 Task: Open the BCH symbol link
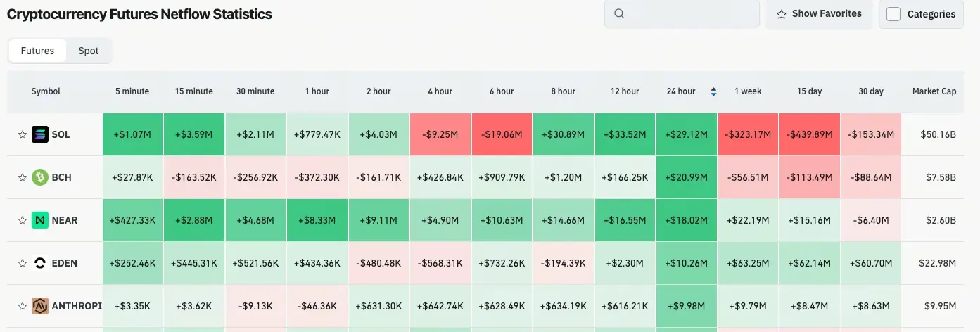pos(62,177)
